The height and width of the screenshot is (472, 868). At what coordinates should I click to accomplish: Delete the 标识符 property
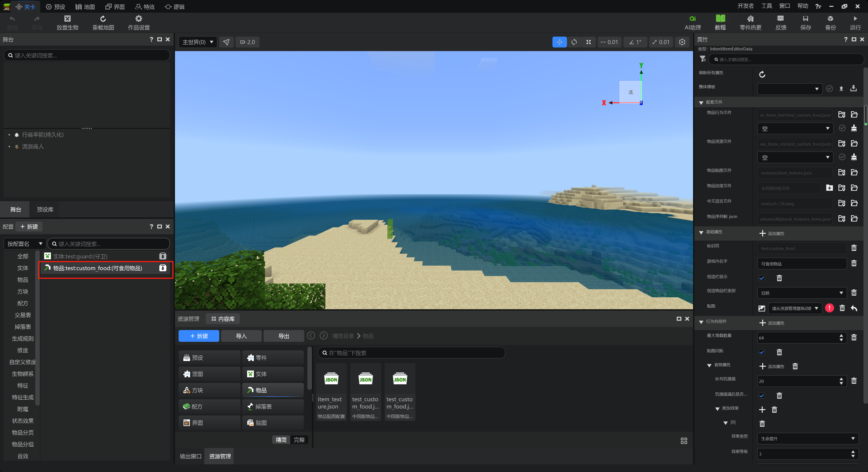(854, 248)
